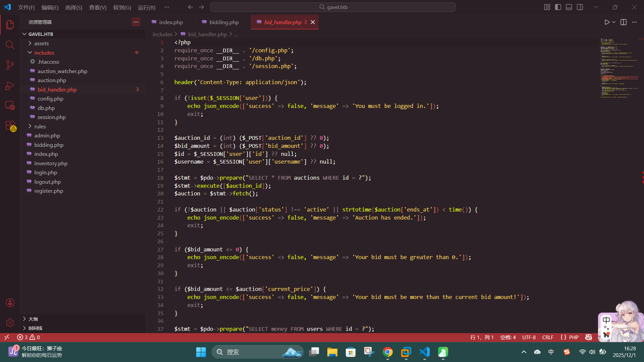Toggle the bottom panel visibility

click(569, 7)
